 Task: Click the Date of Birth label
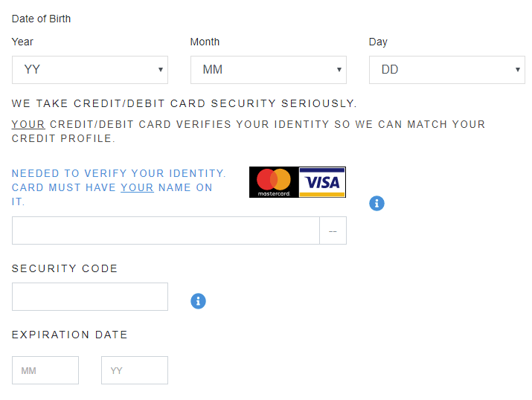coord(42,19)
